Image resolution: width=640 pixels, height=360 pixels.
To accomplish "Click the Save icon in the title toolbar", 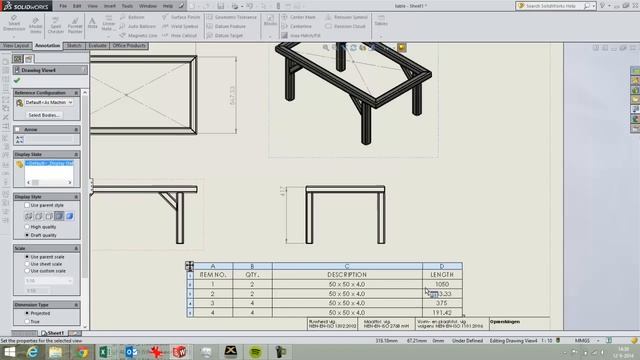I will (220, 6).
